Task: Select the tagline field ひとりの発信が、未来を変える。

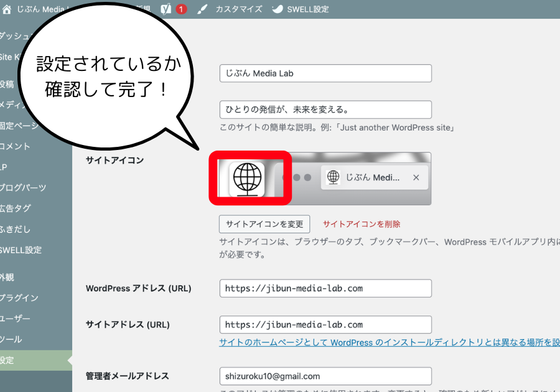Action: coord(325,110)
